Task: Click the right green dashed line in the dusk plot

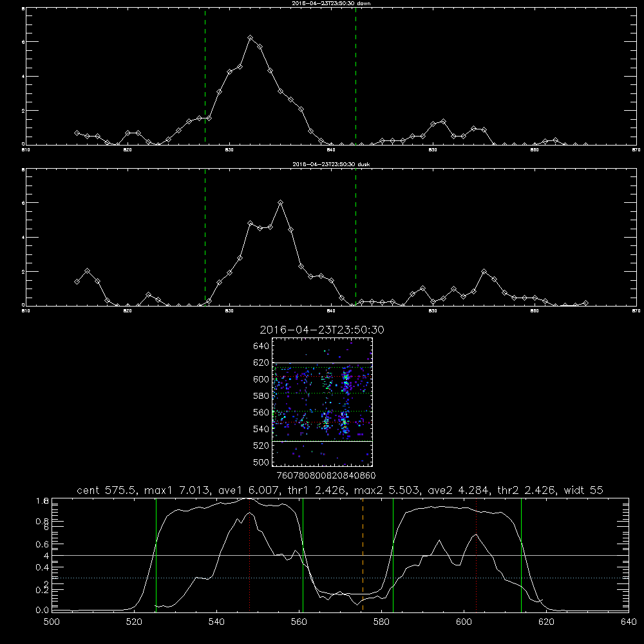Action: (x=355, y=237)
